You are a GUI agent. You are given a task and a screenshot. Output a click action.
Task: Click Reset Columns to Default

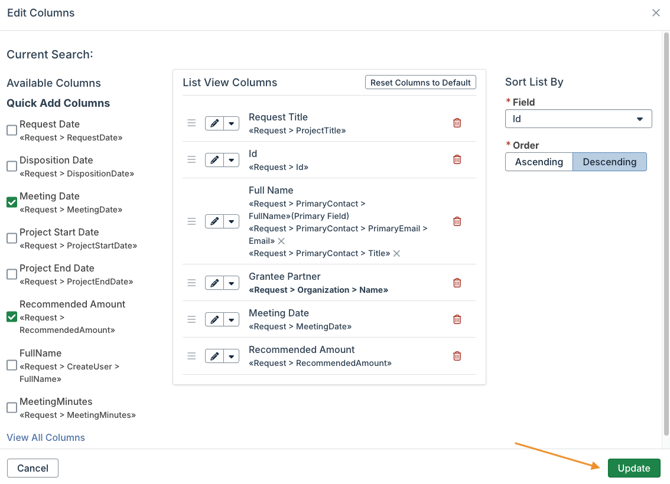pyautogui.click(x=420, y=82)
